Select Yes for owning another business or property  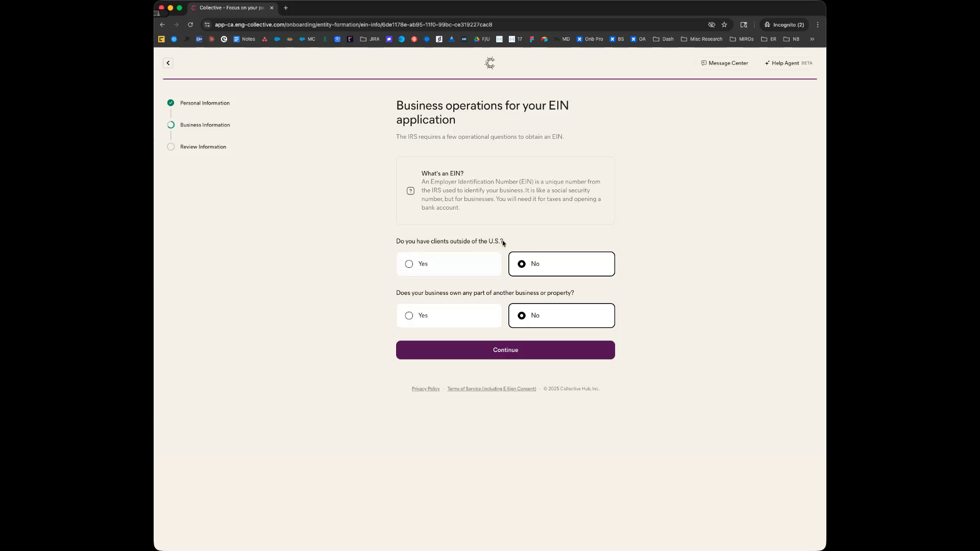(x=449, y=315)
